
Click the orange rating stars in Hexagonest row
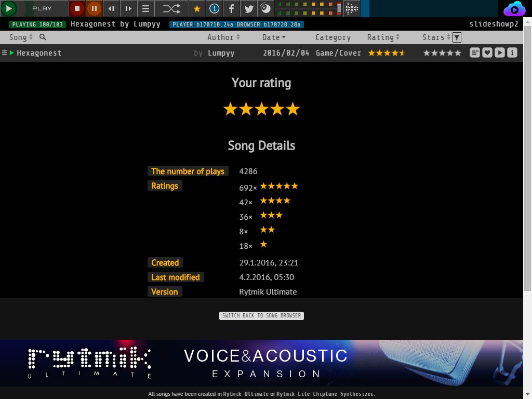[387, 53]
